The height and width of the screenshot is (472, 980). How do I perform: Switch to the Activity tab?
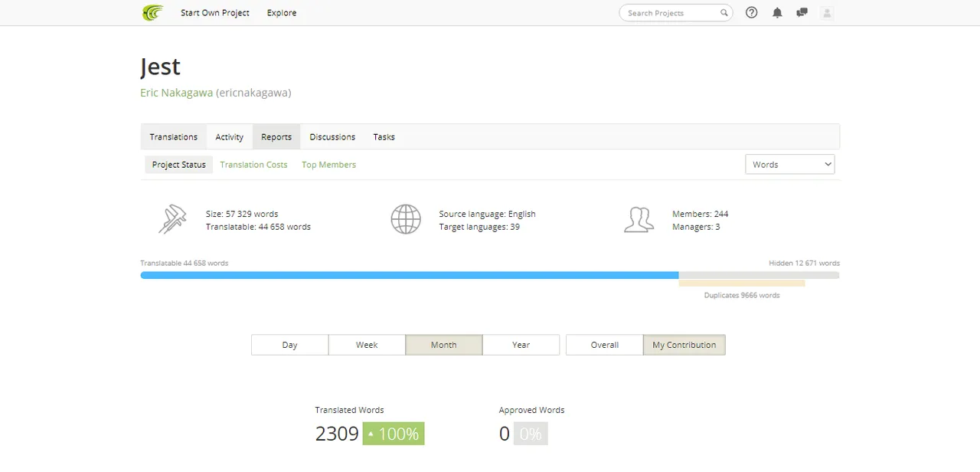229,136
